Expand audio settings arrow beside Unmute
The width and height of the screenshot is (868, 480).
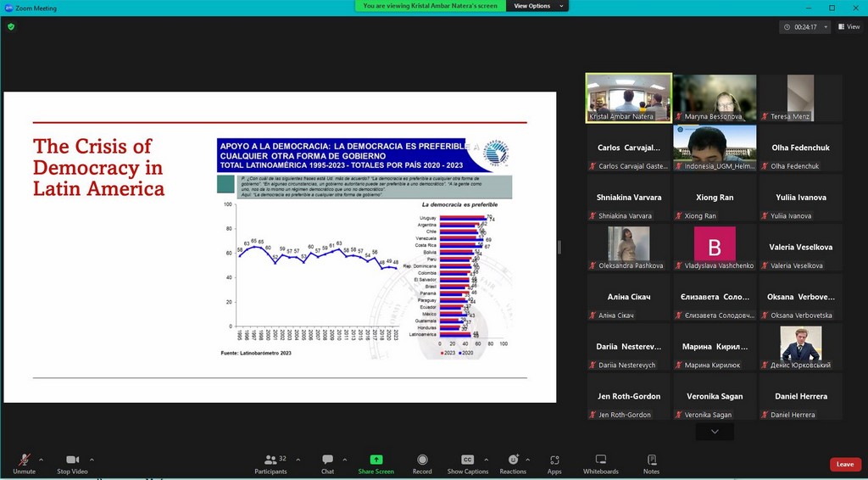click(41, 459)
